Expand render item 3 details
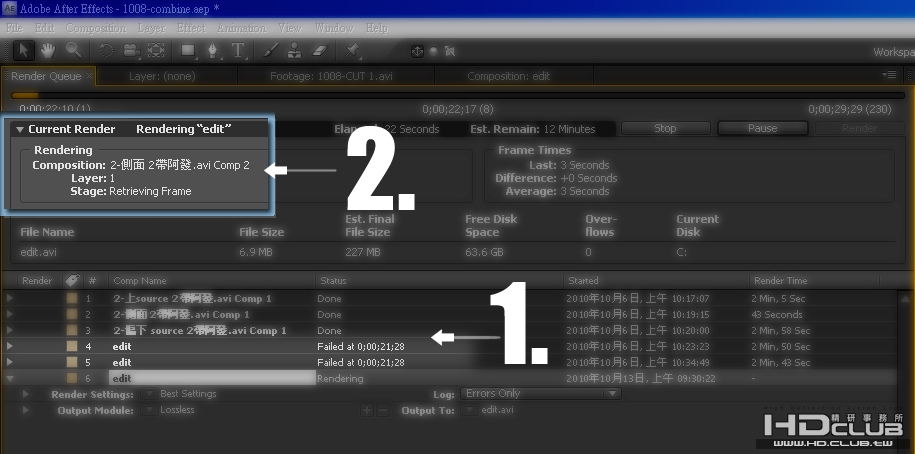915x454 pixels. point(10,330)
